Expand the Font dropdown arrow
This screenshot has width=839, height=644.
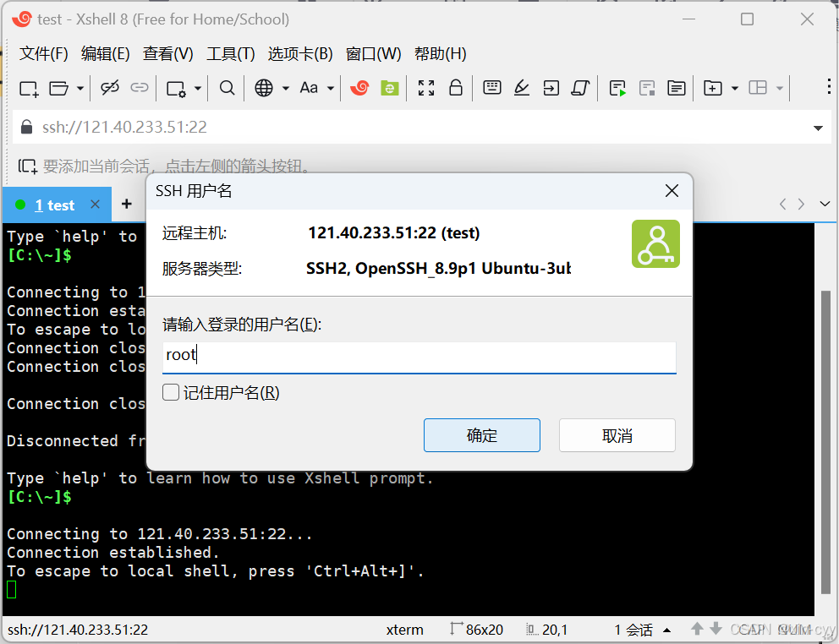(x=331, y=88)
